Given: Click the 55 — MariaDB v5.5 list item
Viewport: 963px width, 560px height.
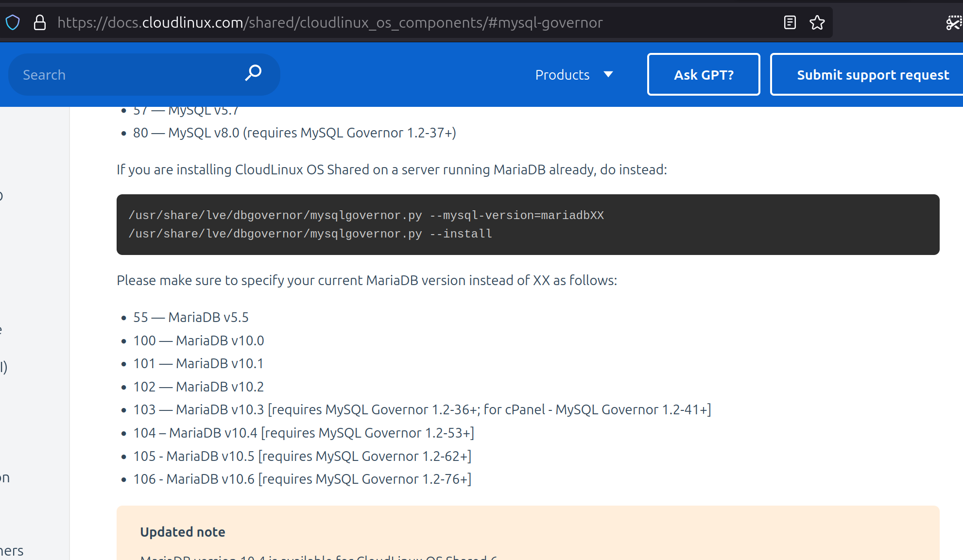Looking at the screenshot, I should [x=191, y=317].
